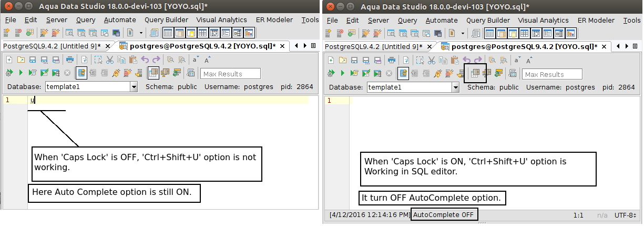Click Max Results field in right window
The image size is (644, 226).
click(x=552, y=74)
